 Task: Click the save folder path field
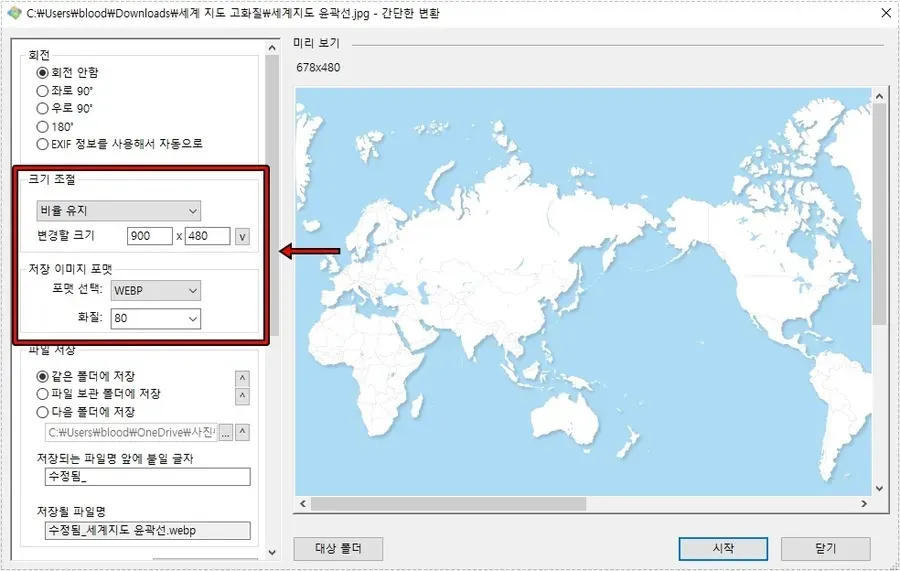(x=131, y=433)
